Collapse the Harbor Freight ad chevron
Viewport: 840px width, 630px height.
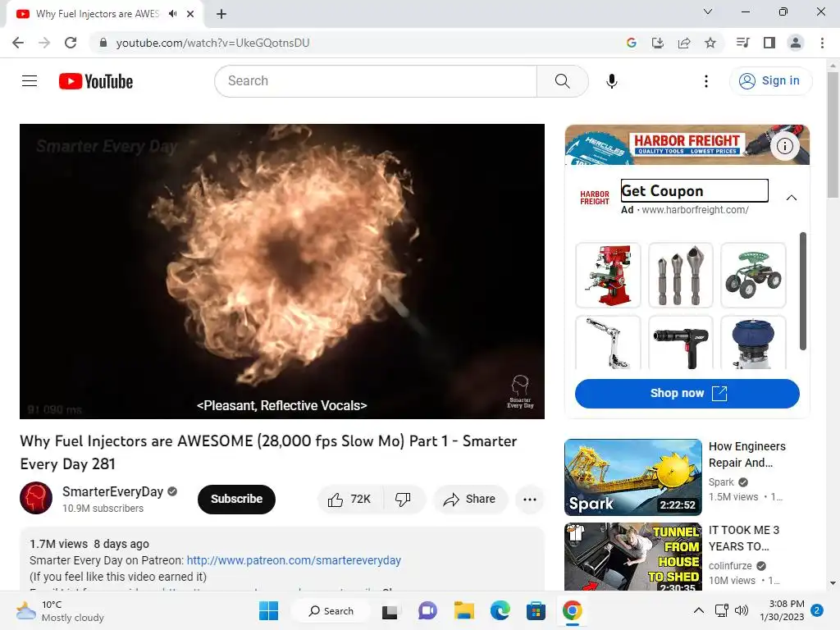coord(792,198)
